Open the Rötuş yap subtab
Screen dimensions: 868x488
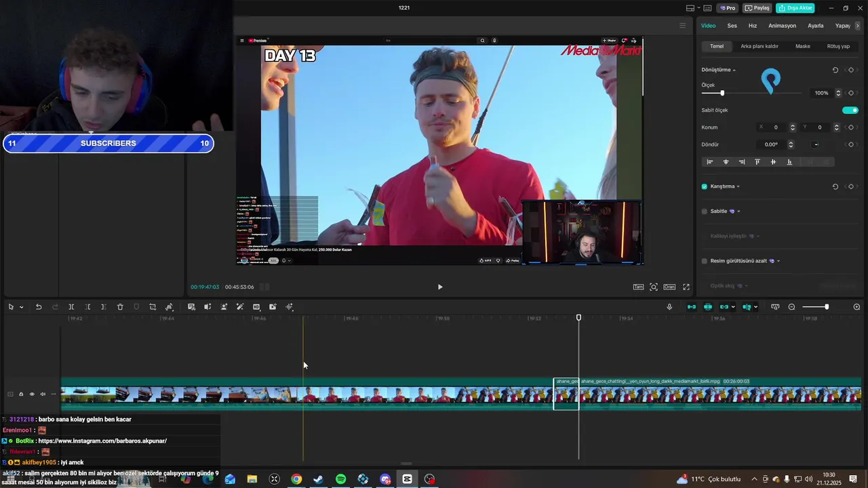[838, 46]
